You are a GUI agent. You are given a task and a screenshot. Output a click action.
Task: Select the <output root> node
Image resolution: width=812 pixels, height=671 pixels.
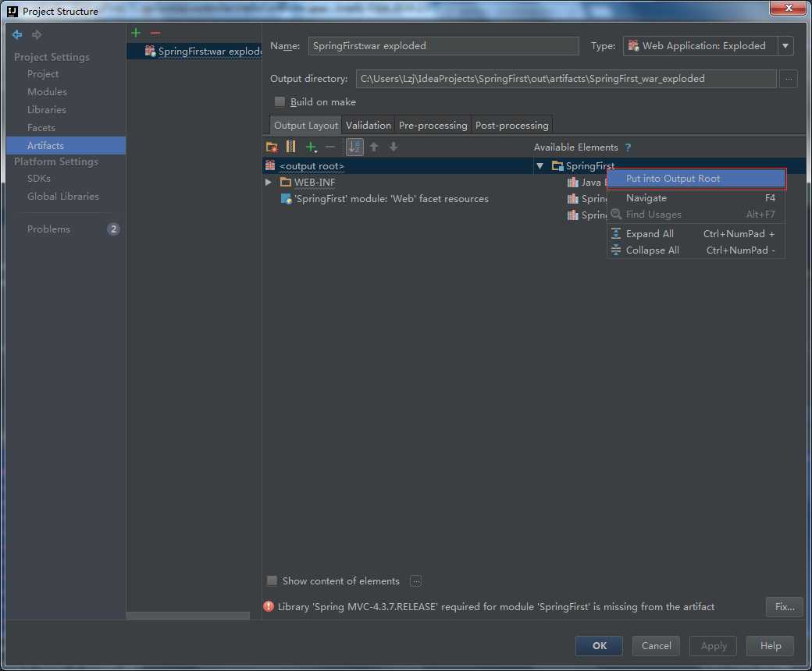click(x=397, y=166)
